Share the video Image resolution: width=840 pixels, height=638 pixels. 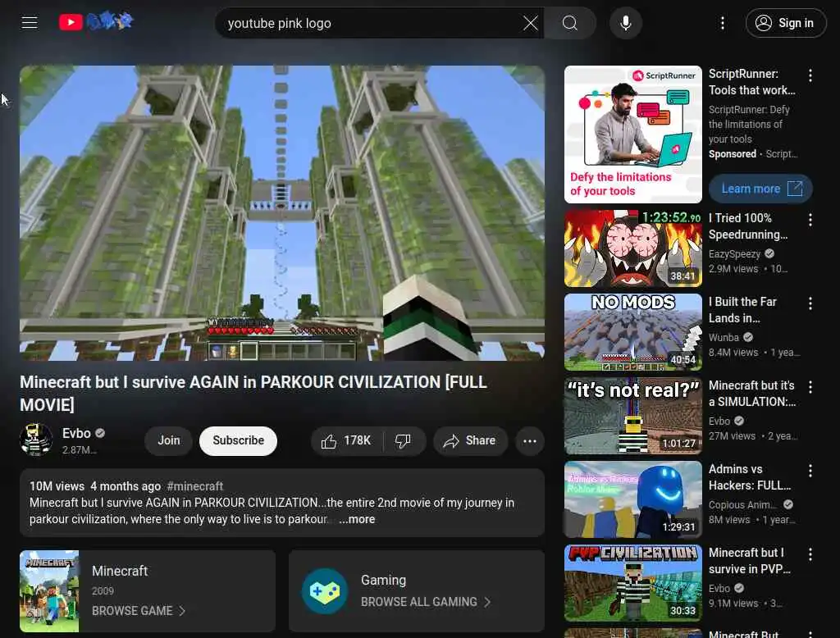[470, 441]
